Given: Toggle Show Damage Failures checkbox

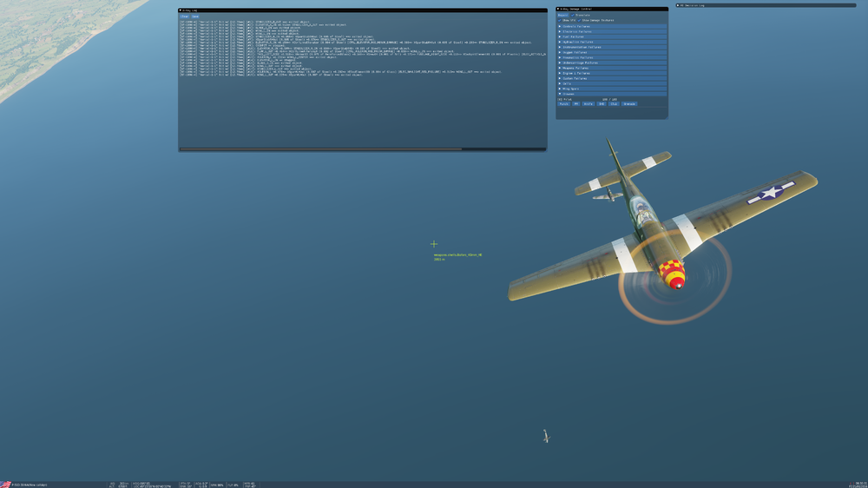Looking at the screenshot, I should 579,21.
